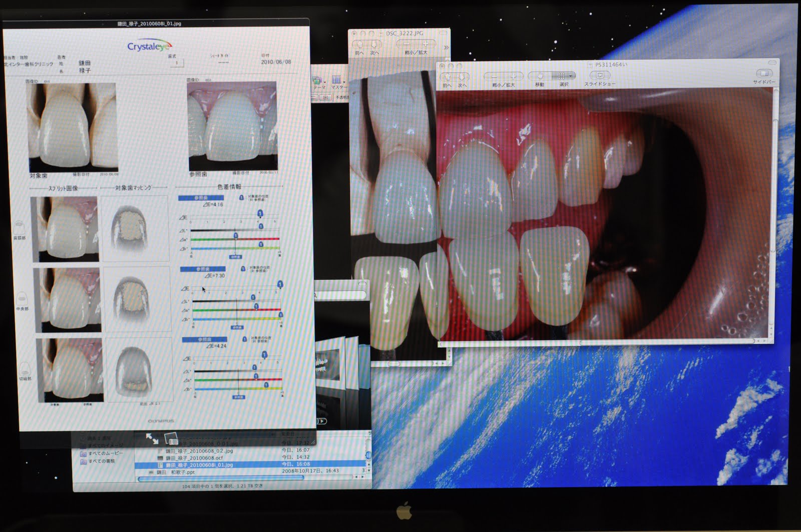Image resolution: width=801 pixels, height=532 pixels.
Task: Click the 切縁部 incisal region tooth icon
Action: pos(25,369)
